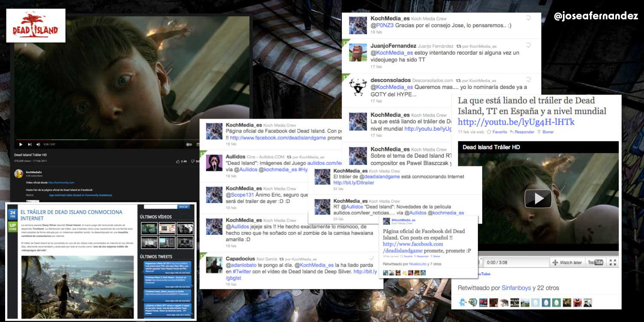Viewport: 644px width, 322px height.
Task: Open the Age-restricted video notice link
Action: (x=81, y=195)
